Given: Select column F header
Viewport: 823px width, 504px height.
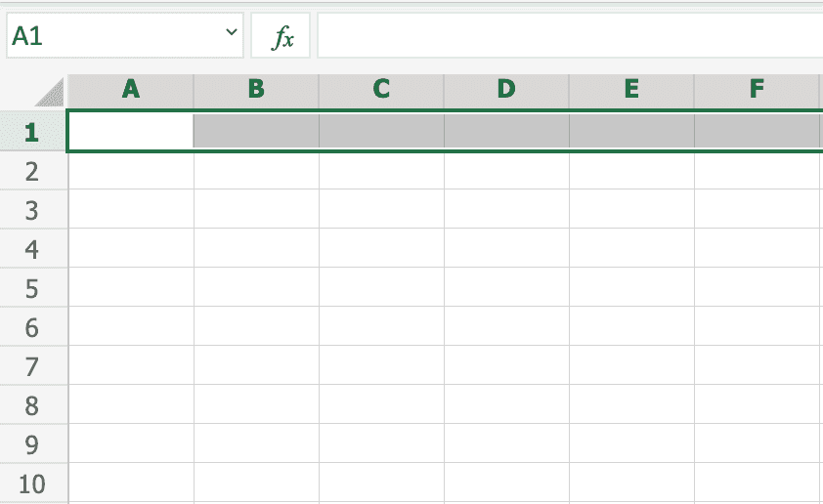Looking at the screenshot, I should pyautogui.click(x=757, y=90).
